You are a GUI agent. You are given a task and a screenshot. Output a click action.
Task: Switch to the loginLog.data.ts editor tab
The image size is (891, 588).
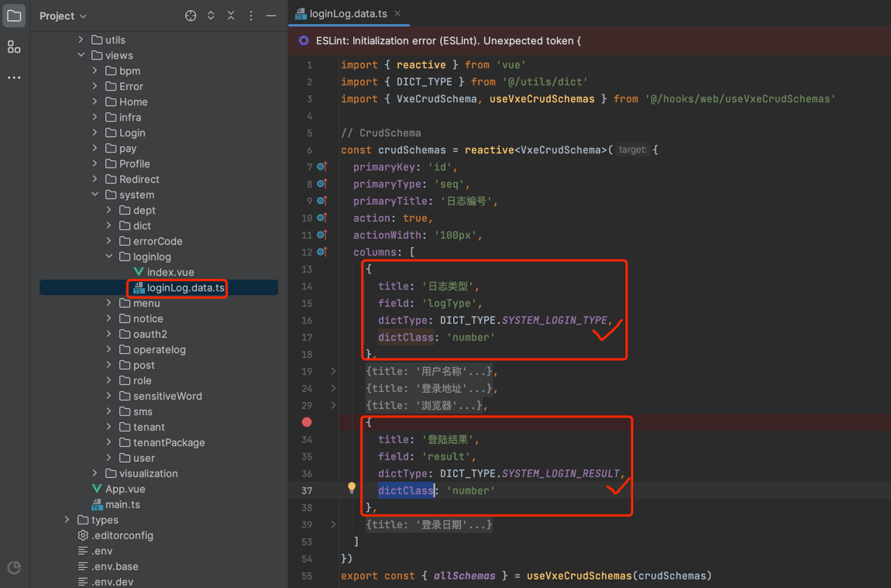click(348, 14)
